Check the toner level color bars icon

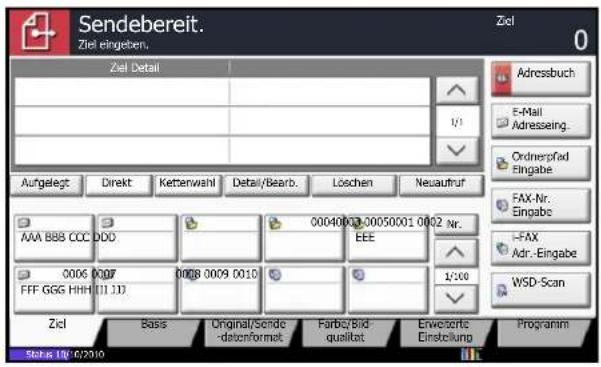pyautogui.click(x=471, y=354)
